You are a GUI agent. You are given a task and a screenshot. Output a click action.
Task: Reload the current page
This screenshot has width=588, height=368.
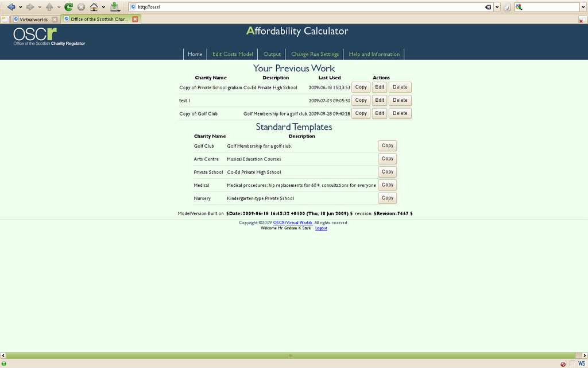[68, 7]
